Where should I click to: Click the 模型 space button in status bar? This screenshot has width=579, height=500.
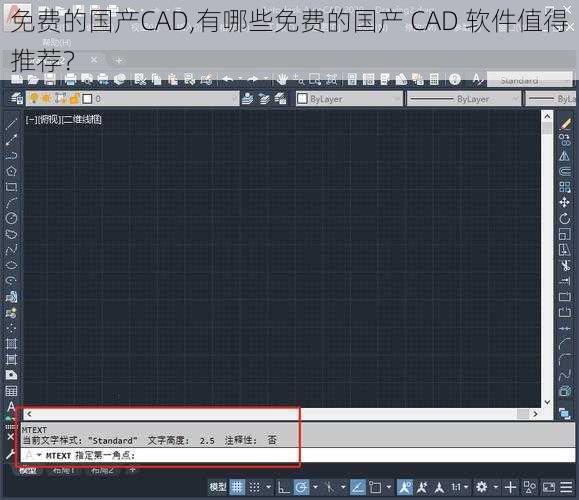point(218,487)
